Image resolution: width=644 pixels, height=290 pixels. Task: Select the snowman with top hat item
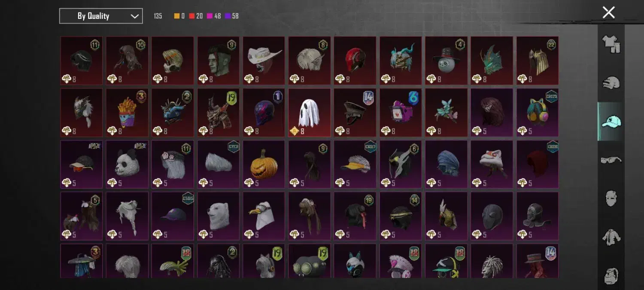click(x=447, y=61)
